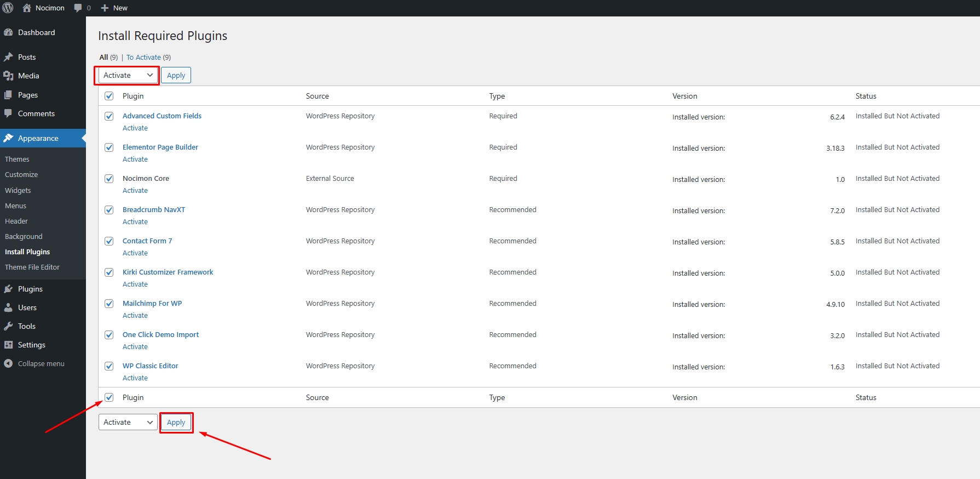The image size is (980, 479).
Task: Click the Dashboard gauge icon
Action: coord(8,32)
